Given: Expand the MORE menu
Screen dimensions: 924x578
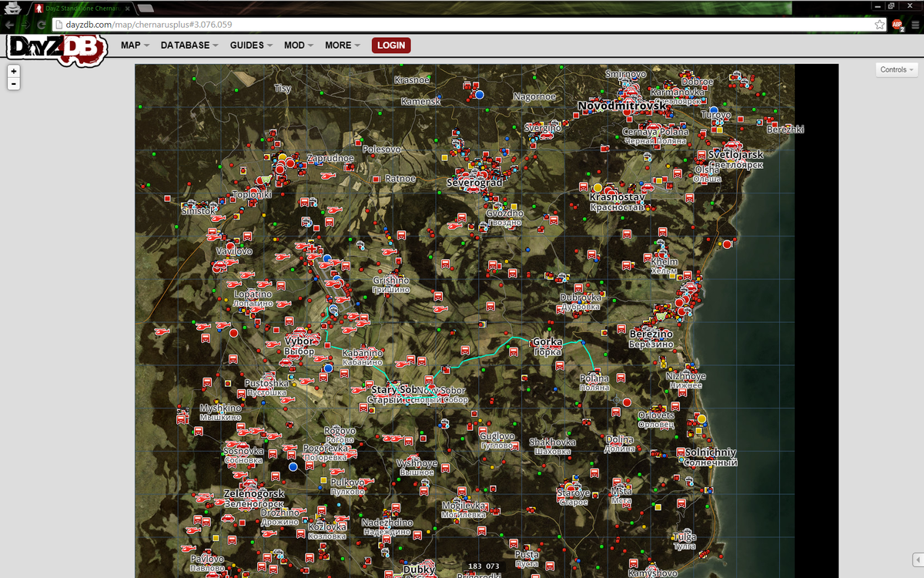Looking at the screenshot, I should click(343, 45).
